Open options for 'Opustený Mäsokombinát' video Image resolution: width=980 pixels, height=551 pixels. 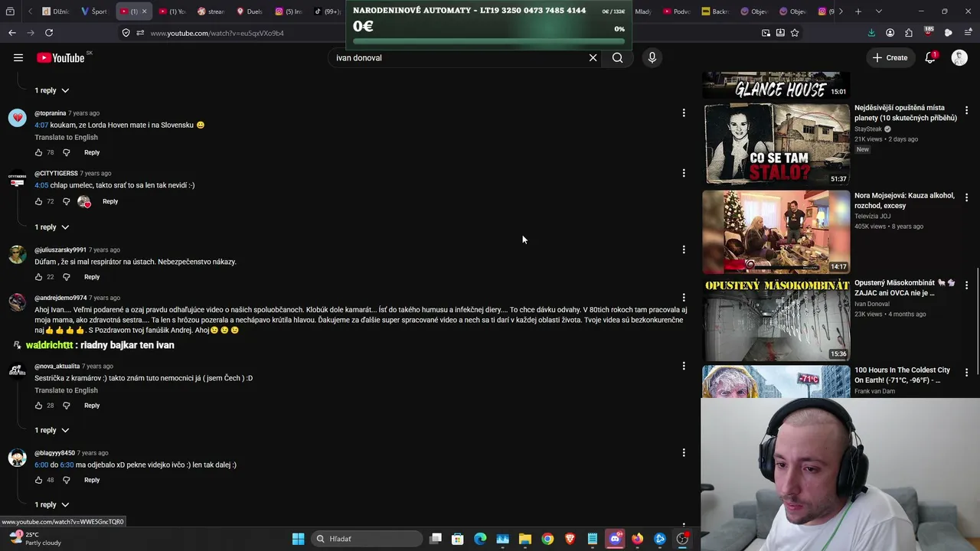[x=966, y=285]
